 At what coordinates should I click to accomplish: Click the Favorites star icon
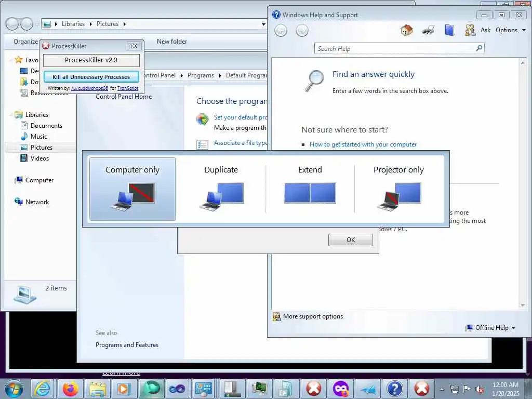[x=18, y=60]
